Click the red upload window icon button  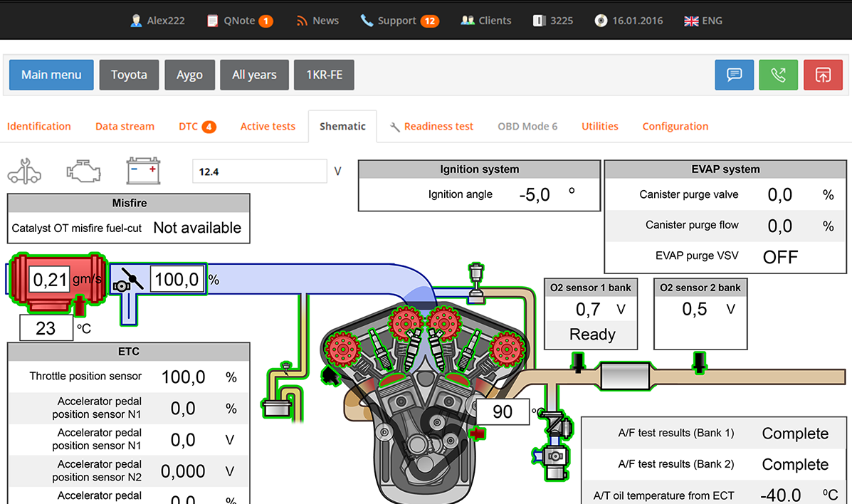pyautogui.click(x=822, y=75)
